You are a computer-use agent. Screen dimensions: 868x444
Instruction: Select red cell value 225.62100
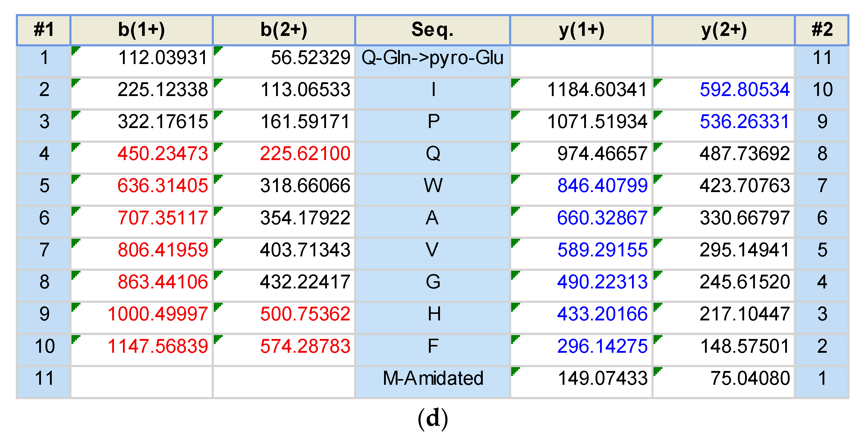coord(284,157)
